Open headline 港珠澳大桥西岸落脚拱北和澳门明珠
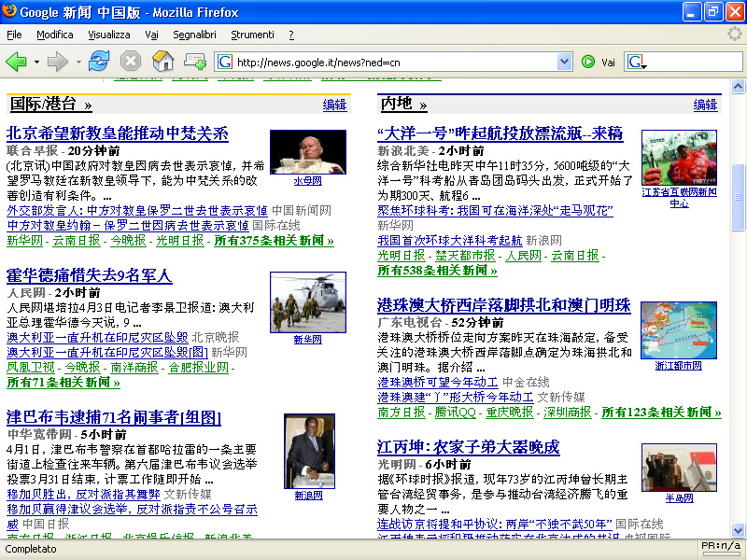Screen dimensions: 747x560 point(504,305)
